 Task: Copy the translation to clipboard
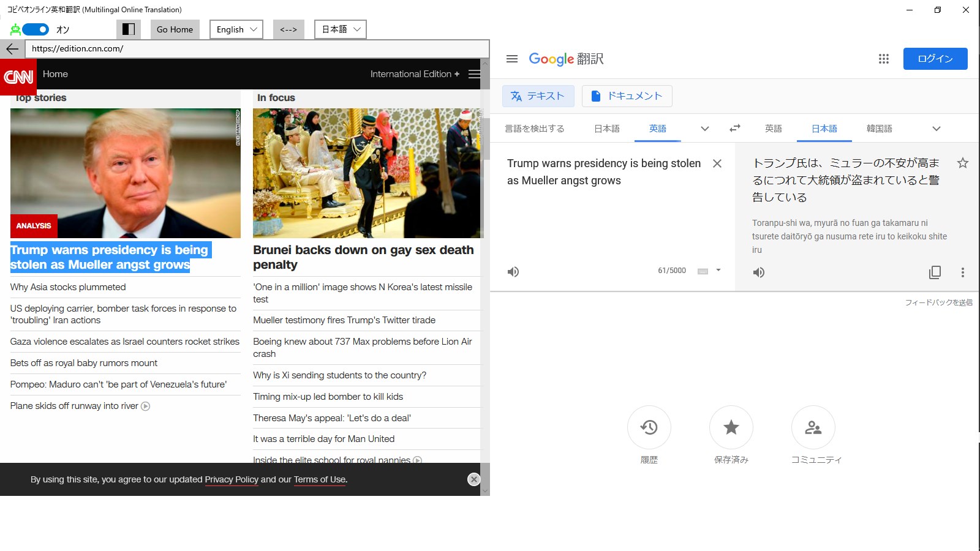click(935, 272)
